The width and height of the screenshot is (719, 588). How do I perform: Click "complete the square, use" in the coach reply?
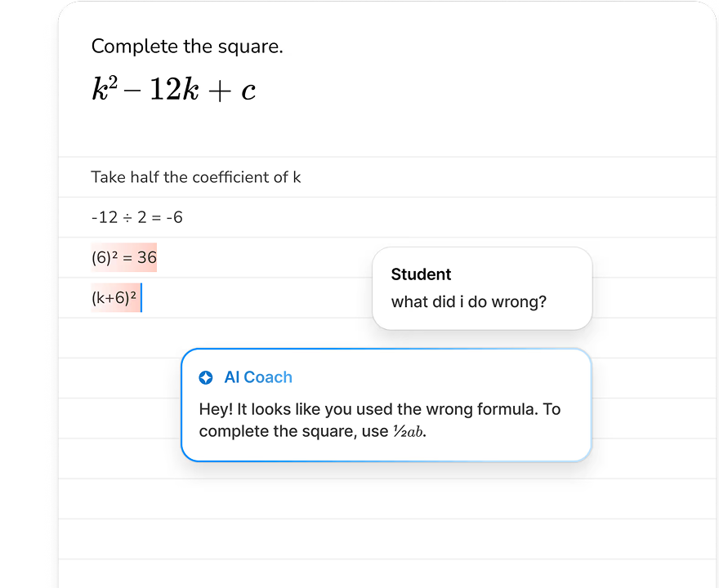pyautogui.click(x=294, y=431)
